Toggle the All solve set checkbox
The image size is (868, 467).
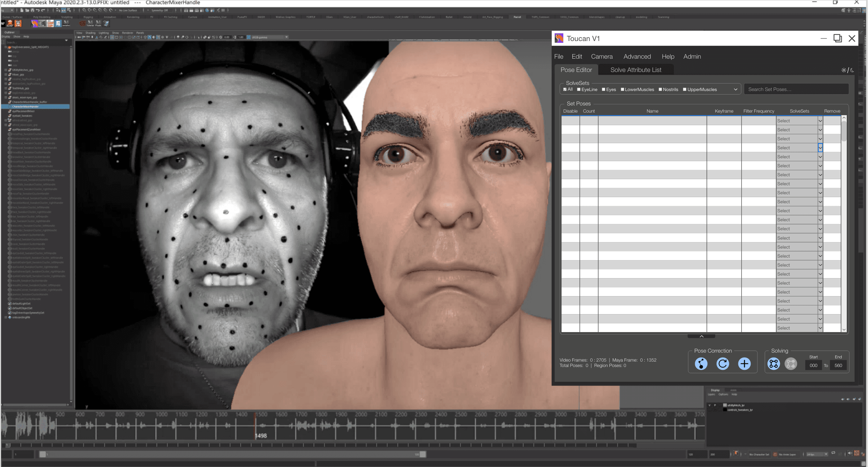[x=565, y=89]
